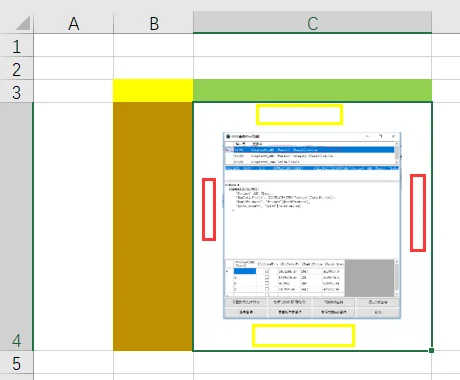
Task: Select row 5 header
Action: (17, 362)
